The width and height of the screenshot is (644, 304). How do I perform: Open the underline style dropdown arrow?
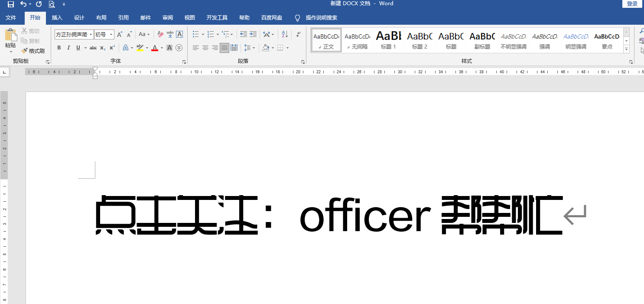85,48
